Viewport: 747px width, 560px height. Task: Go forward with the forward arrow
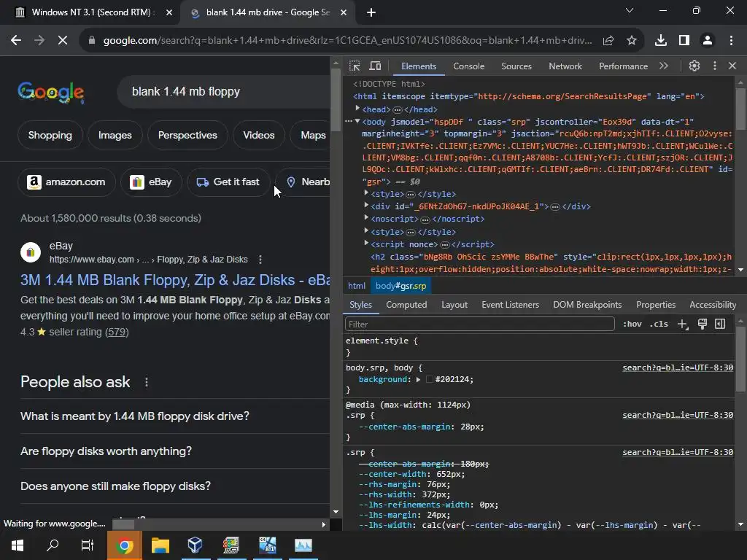point(39,41)
